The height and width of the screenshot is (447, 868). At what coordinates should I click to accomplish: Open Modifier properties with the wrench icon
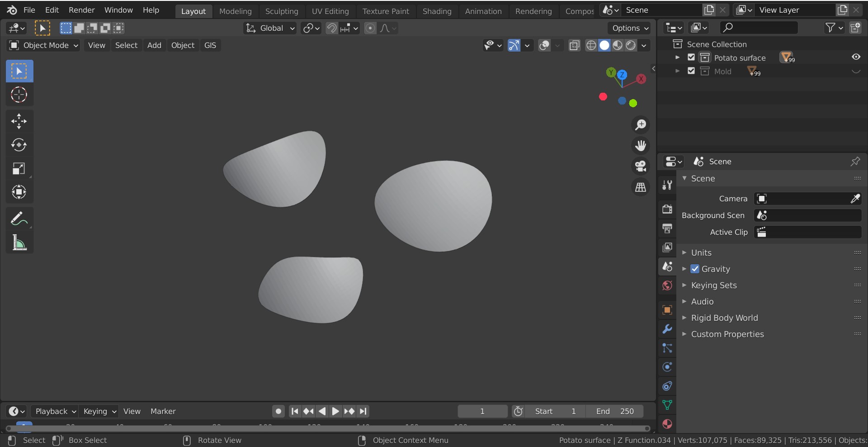click(x=667, y=329)
